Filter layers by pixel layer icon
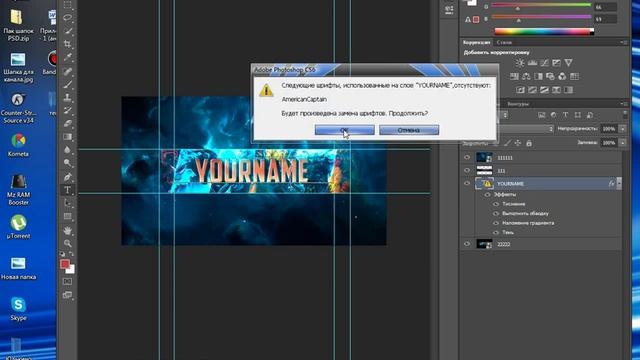640x360 pixels. pyautogui.click(x=541, y=115)
